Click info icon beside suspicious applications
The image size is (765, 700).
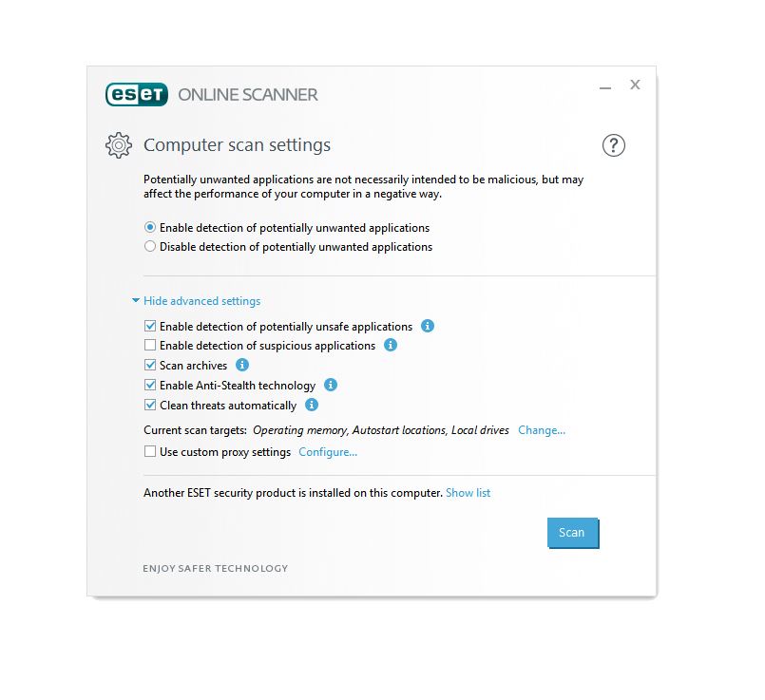point(391,345)
